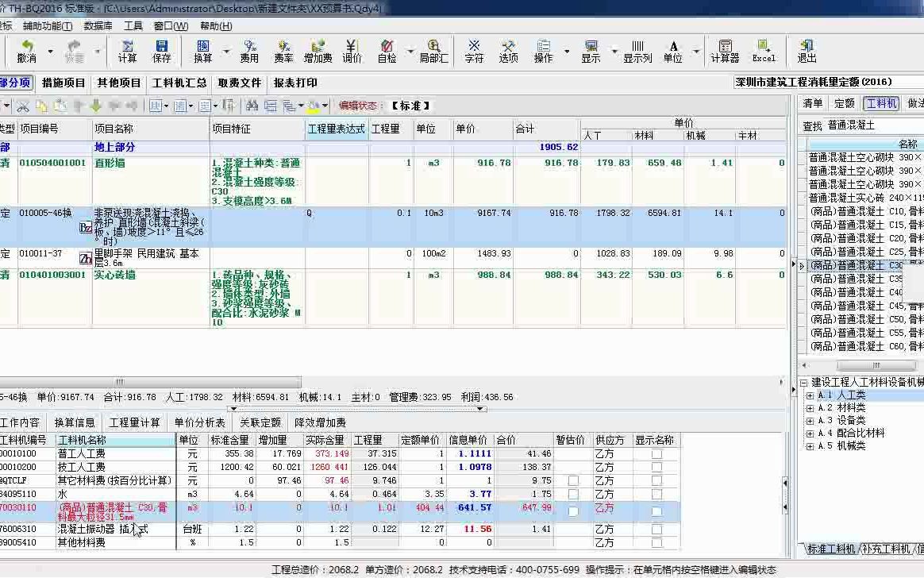The width and height of the screenshot is (924, 578).
Task: Toggle 暂估价 checkbox for 水 row
Action: click(x=573, y=495)
